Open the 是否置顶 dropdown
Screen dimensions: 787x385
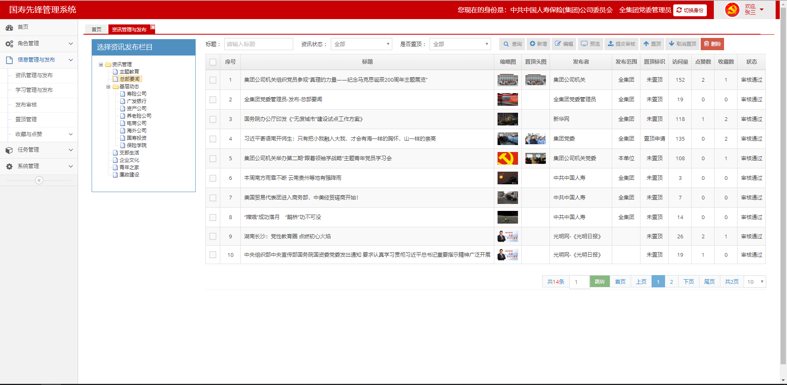(x=460, y=44)
